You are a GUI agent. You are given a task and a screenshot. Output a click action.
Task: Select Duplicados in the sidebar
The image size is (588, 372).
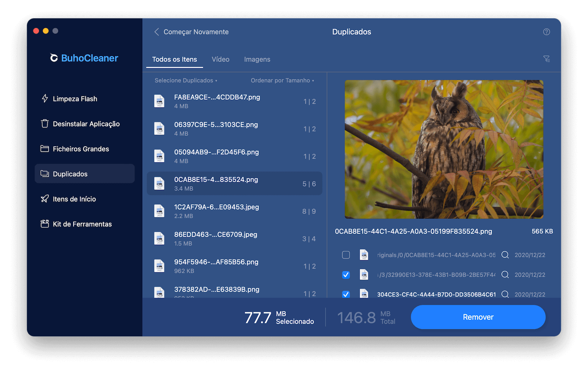click(x=85, y=174)
